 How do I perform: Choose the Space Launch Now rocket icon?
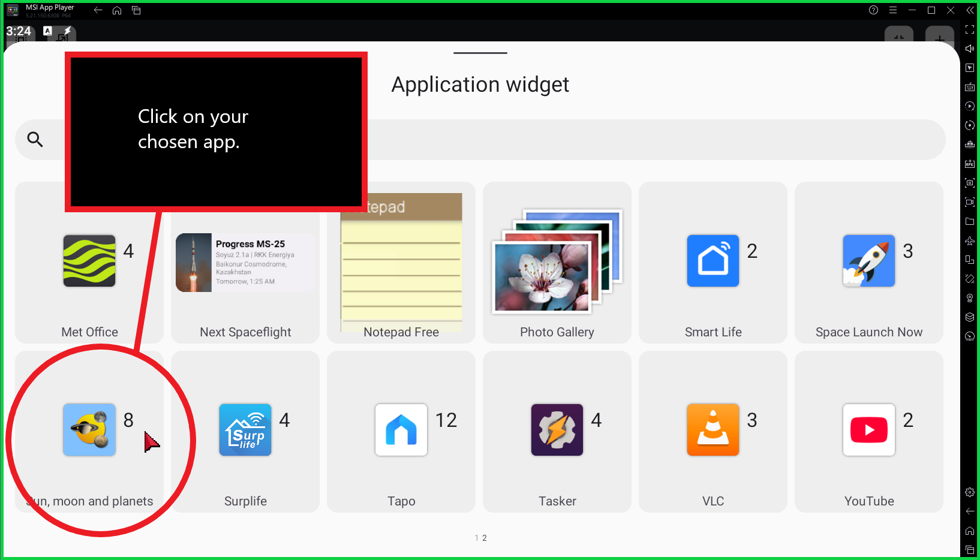click(869, 261)
